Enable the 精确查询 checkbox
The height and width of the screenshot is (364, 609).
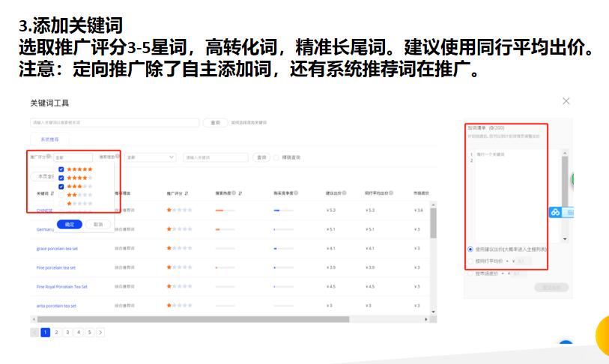pyautogui.click(x=276, y=157)
